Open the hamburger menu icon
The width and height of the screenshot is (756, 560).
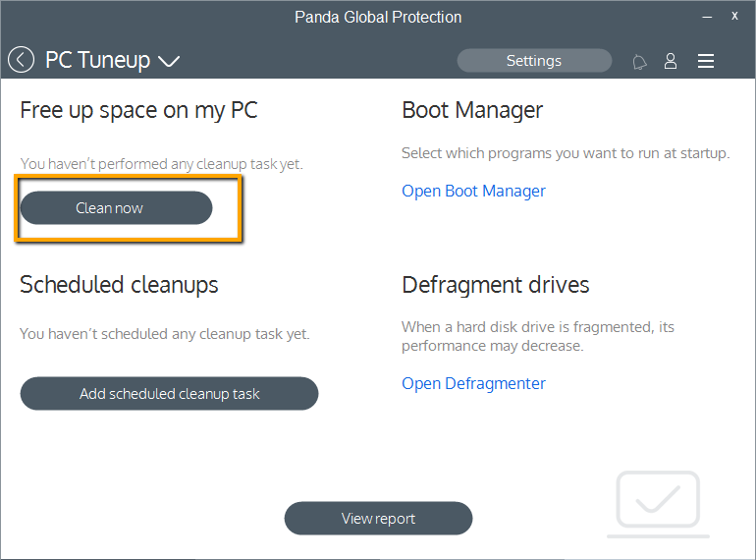tap(705, 61)
